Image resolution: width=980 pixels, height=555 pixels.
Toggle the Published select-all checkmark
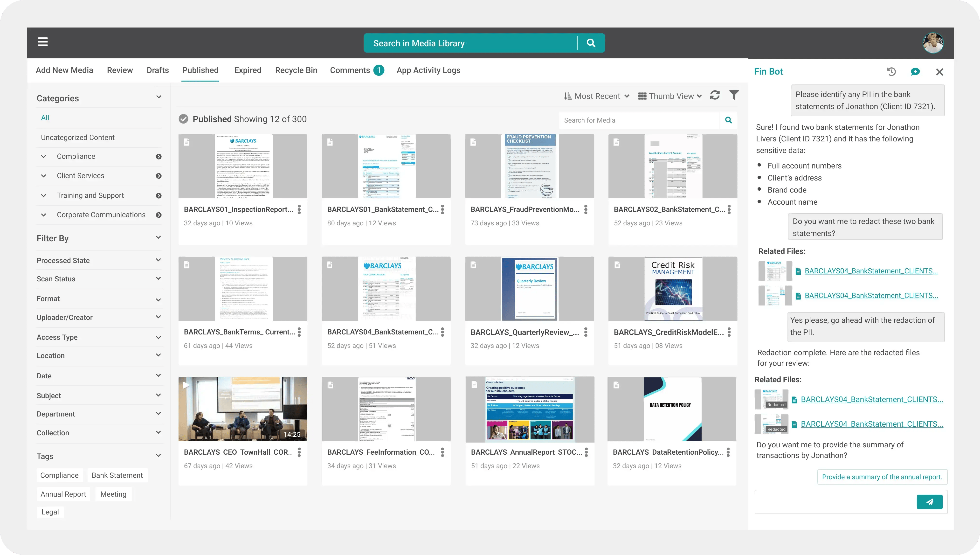click(183, 119)
